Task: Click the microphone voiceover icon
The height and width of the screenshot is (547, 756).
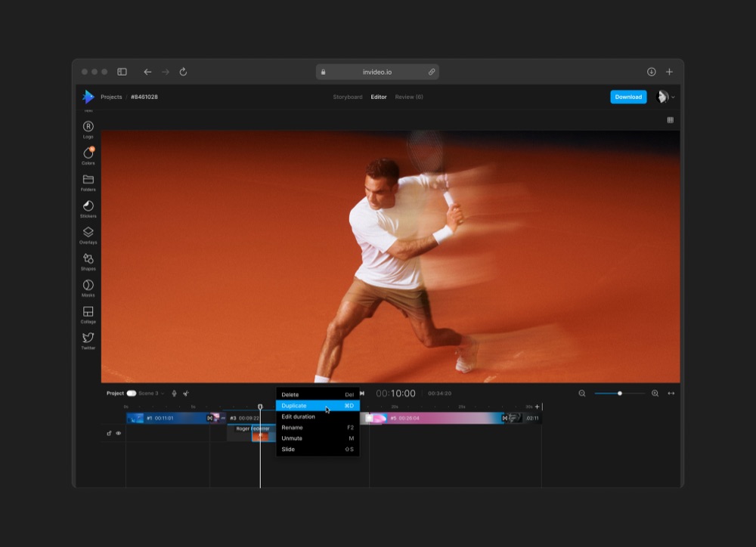Action: 174,394
